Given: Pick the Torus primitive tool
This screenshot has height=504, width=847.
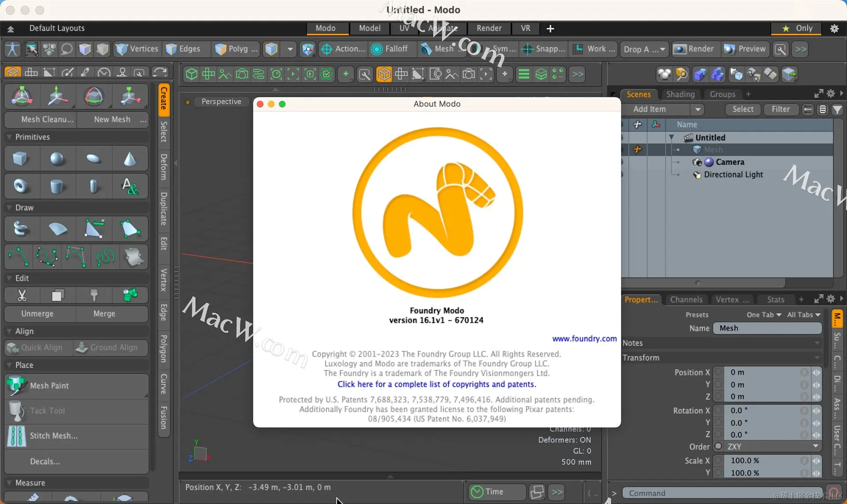Looking at the screenshot, I should [21, 186].
